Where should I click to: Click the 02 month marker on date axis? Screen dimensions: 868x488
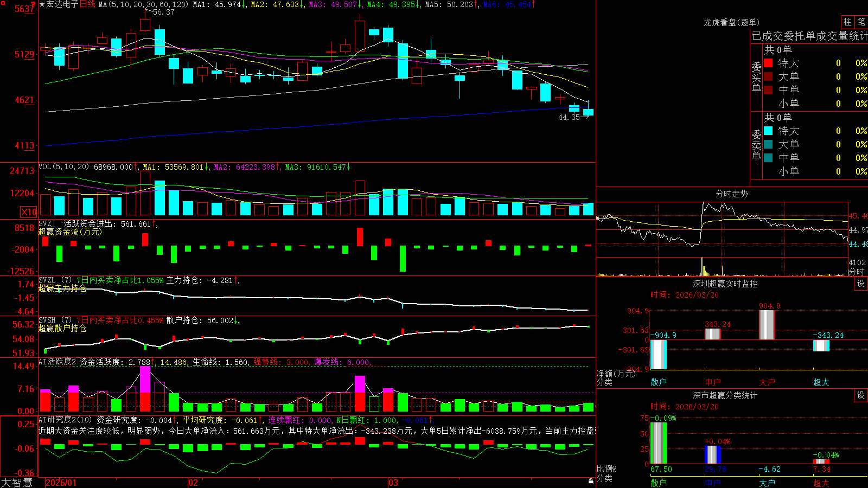(193, 483)
